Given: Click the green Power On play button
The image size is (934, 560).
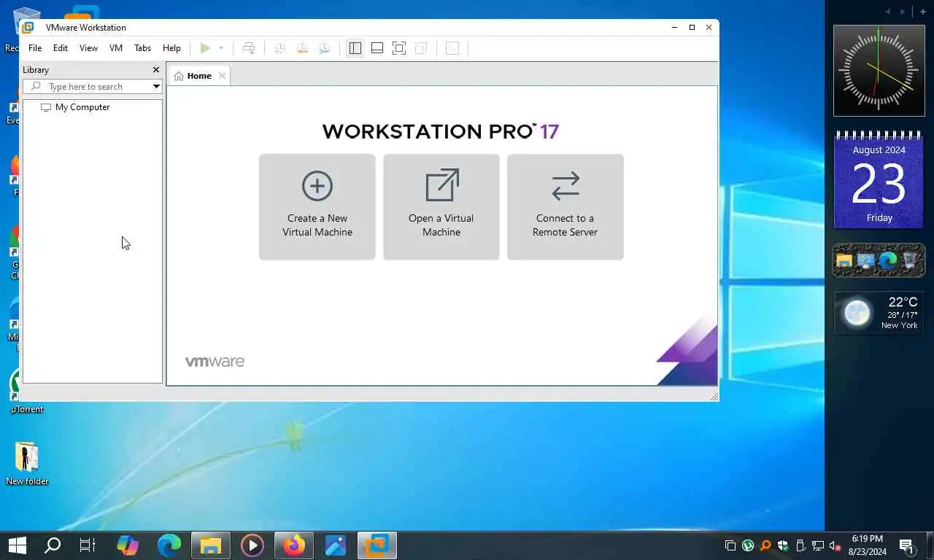Looking at the screenshot, I should click(205, 48).
